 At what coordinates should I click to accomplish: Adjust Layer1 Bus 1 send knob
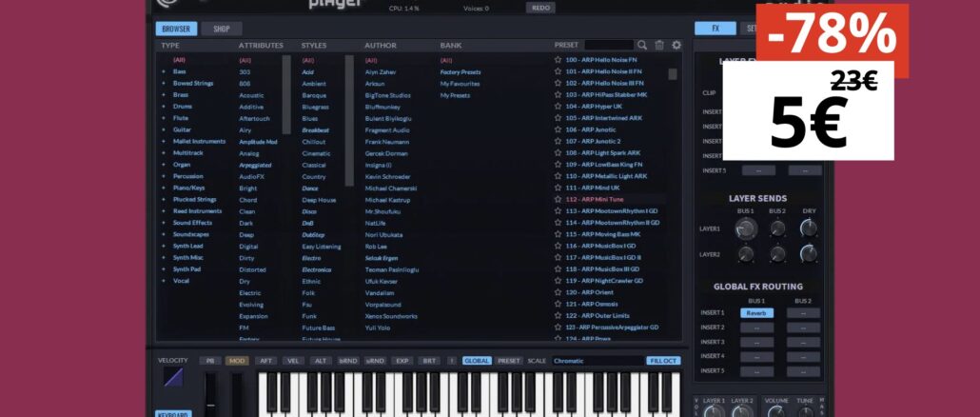tap(746, 228)
